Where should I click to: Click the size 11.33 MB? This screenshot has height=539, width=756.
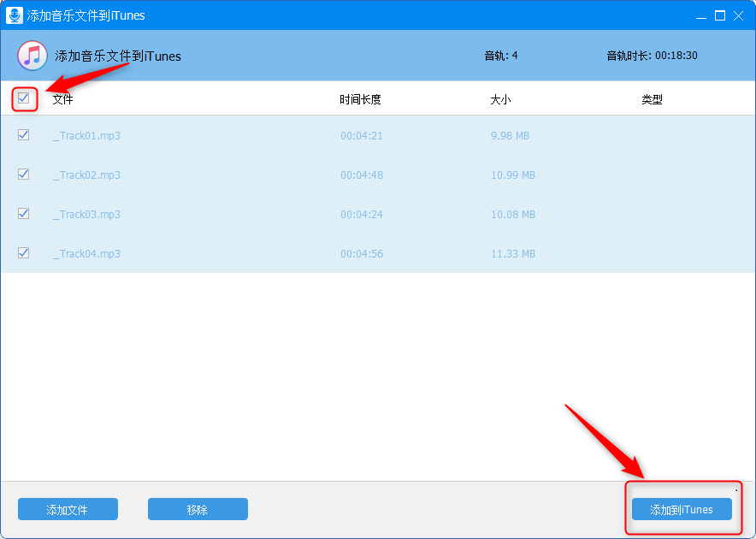point(513,254)
